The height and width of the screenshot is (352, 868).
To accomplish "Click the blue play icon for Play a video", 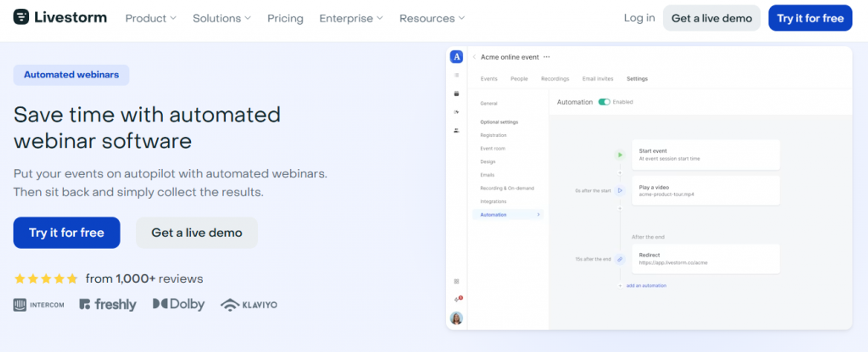I will tap(620, 190).
